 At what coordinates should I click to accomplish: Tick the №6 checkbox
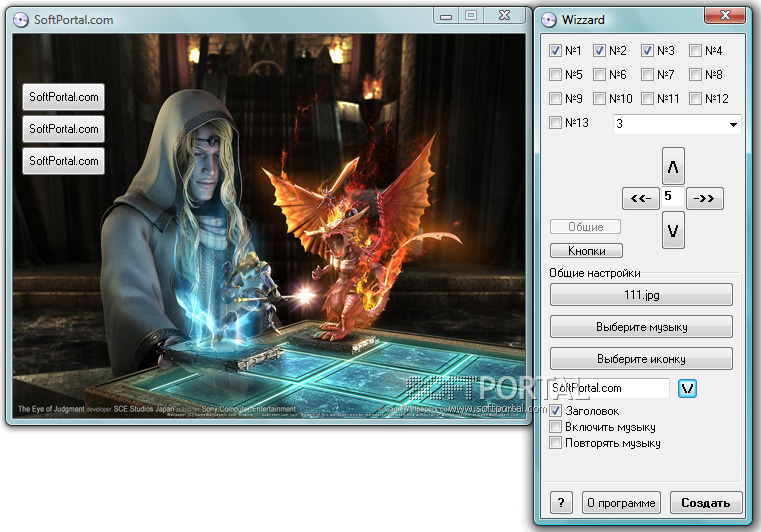click(599, 75)
